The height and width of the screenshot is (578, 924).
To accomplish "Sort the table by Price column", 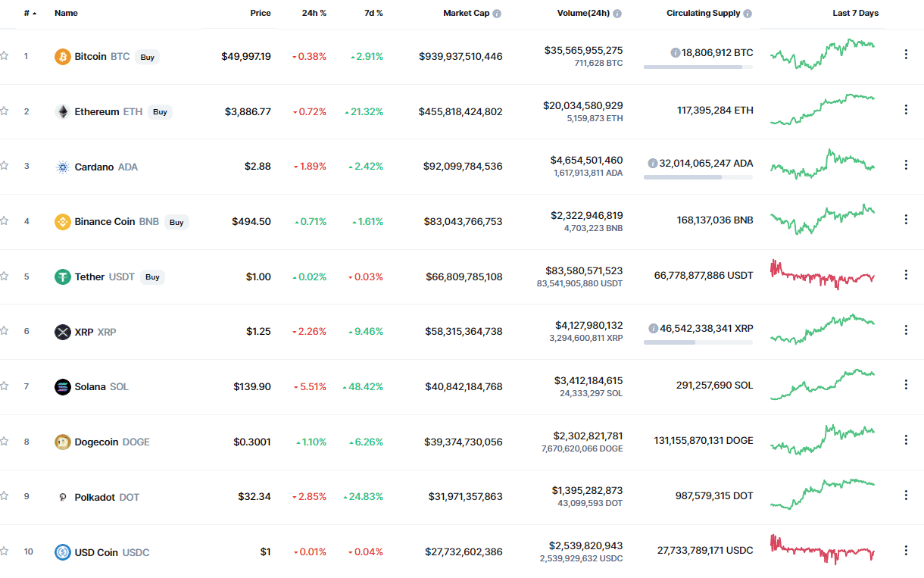I will point(261,14).
